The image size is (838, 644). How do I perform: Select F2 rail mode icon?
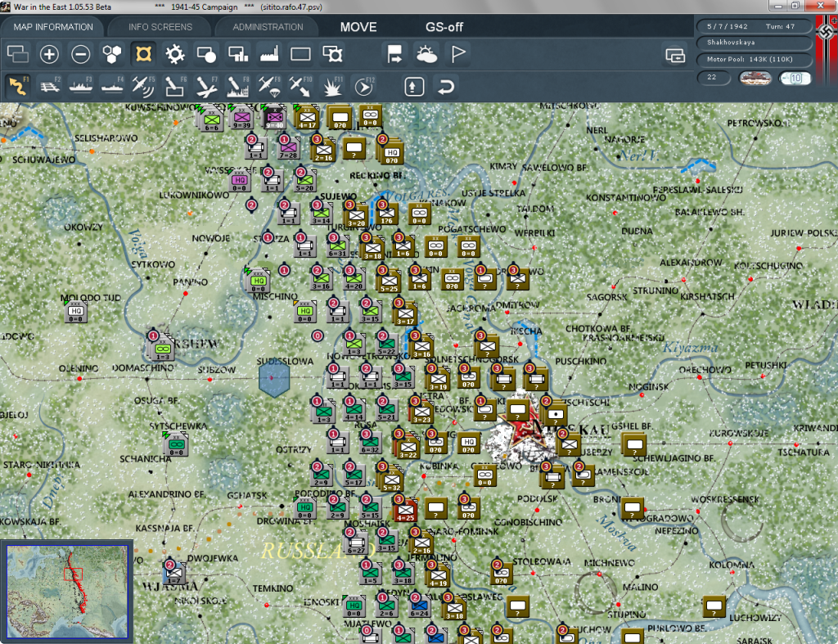click(50, 86)
